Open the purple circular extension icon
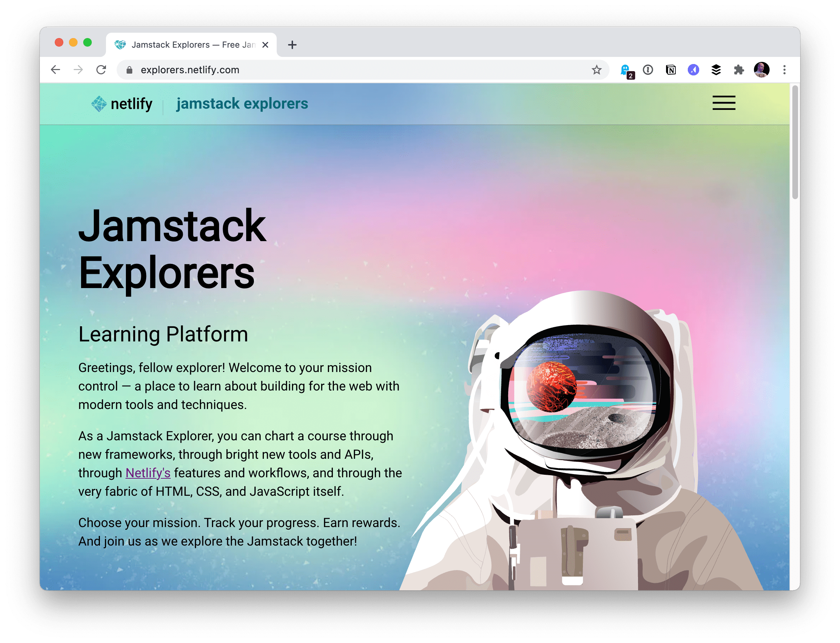 tap(693, 70)
